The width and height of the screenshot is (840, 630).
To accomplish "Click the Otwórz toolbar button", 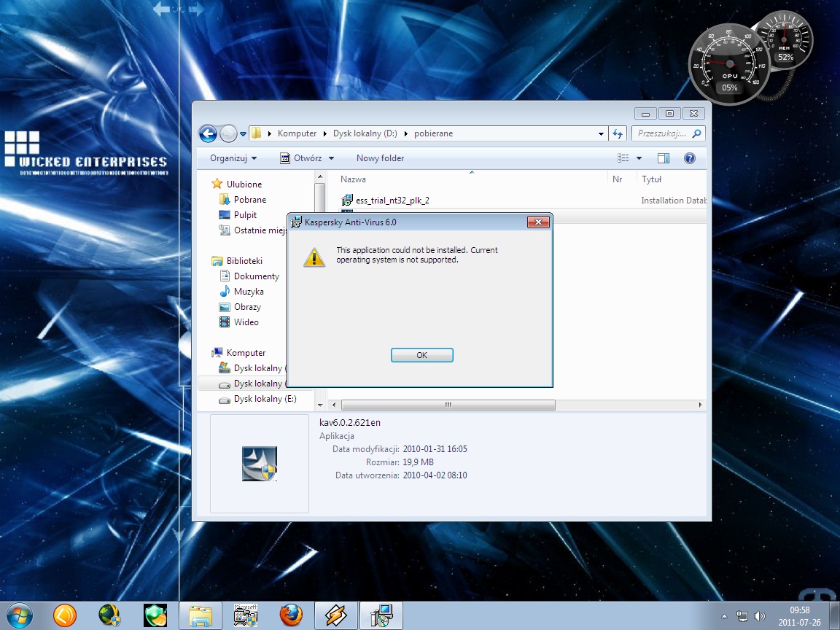I will click(302, 158).
